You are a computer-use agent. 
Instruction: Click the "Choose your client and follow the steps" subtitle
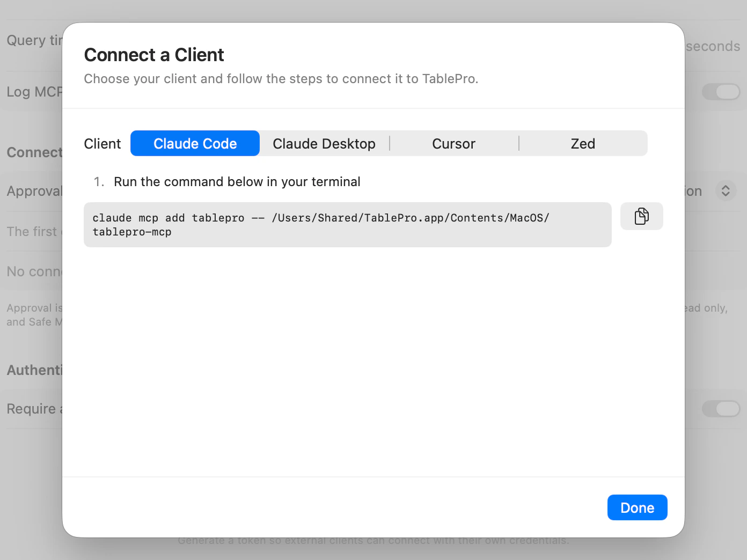pyautogui.click(x=281, y=79)
